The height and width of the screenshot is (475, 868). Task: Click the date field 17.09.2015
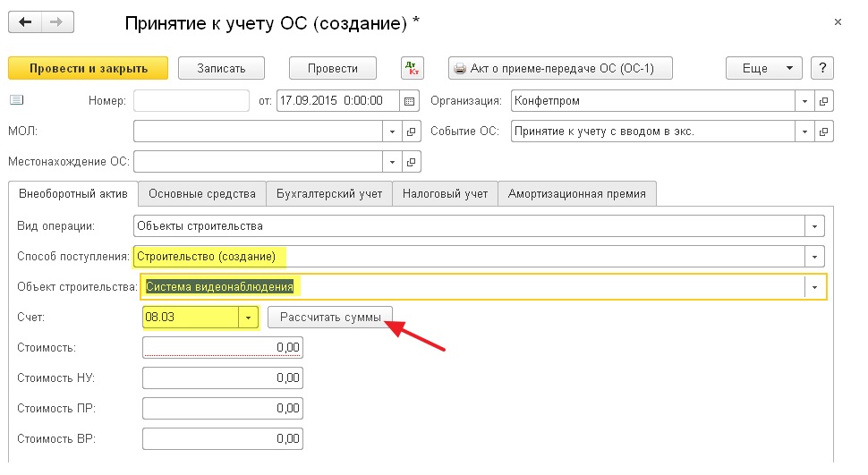tap(337, 101)
